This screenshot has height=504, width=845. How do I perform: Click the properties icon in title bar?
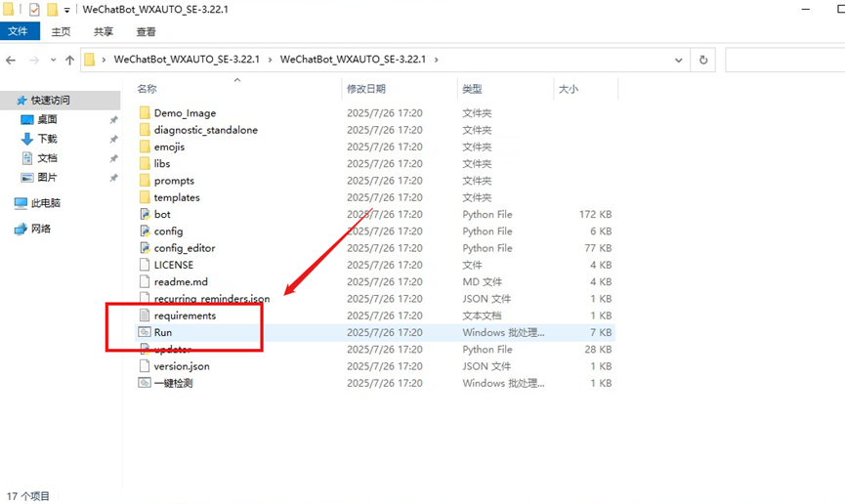click(34, 9)
